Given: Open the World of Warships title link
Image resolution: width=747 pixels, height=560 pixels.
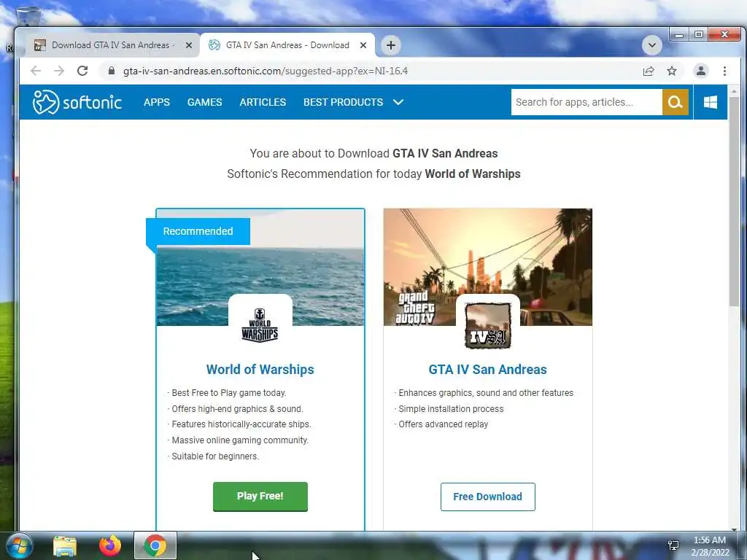Looking at the screenshot, I should tap(260, 370).
